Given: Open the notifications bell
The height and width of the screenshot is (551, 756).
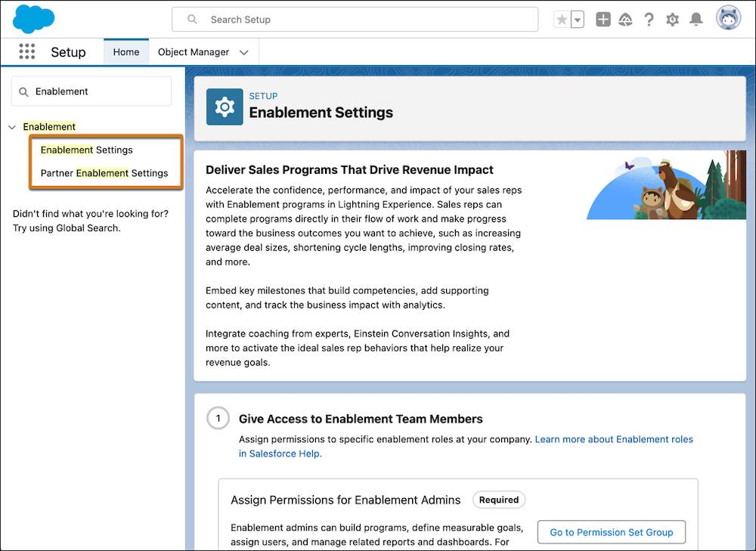Looking at the screenshot, I should coord(696,20).
